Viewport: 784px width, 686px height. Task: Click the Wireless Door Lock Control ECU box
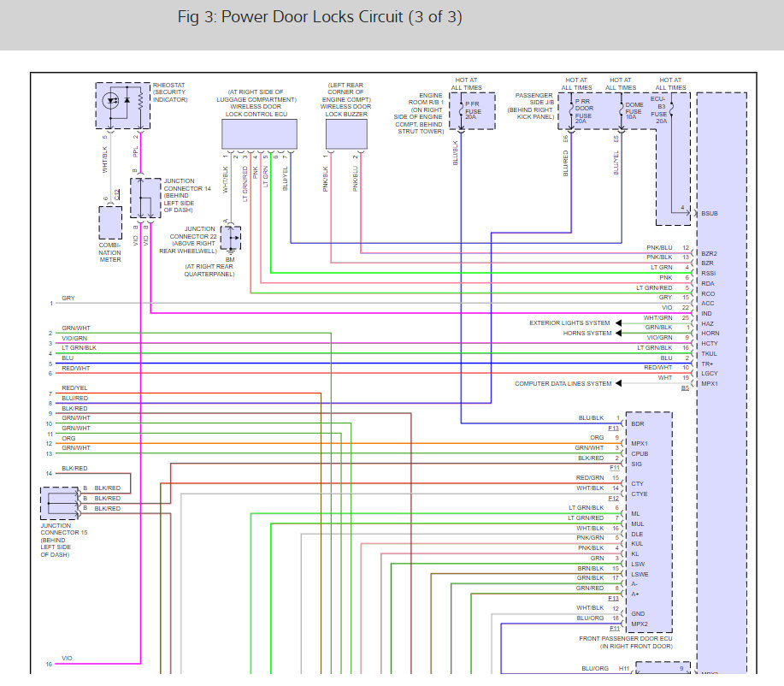coord(260,134)
